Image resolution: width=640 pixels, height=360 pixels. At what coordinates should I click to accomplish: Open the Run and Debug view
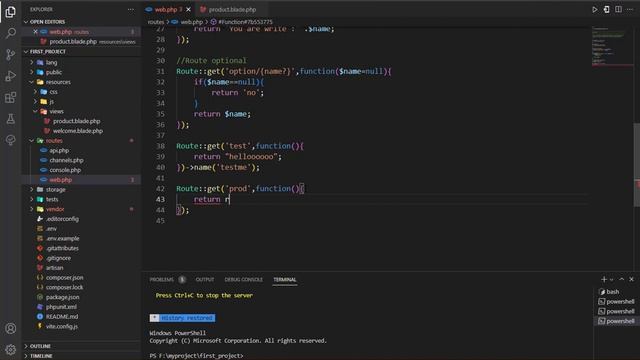click(x=11, y=76)
